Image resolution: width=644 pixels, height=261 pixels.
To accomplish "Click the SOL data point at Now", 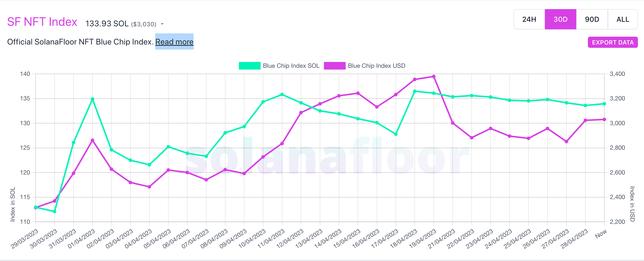I will [604, 104].
